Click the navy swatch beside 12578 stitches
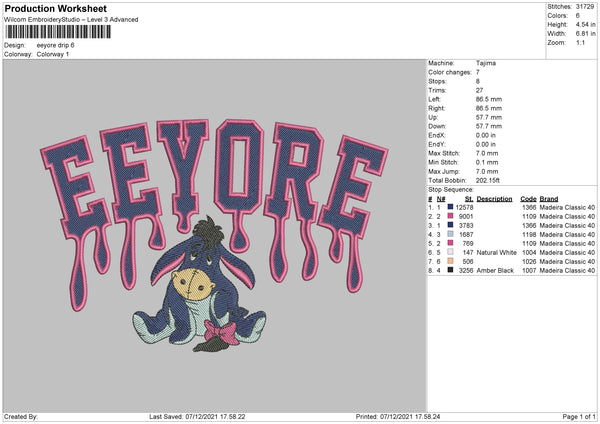600x424 pixels. pyautogui.click(x=450, y=207)
